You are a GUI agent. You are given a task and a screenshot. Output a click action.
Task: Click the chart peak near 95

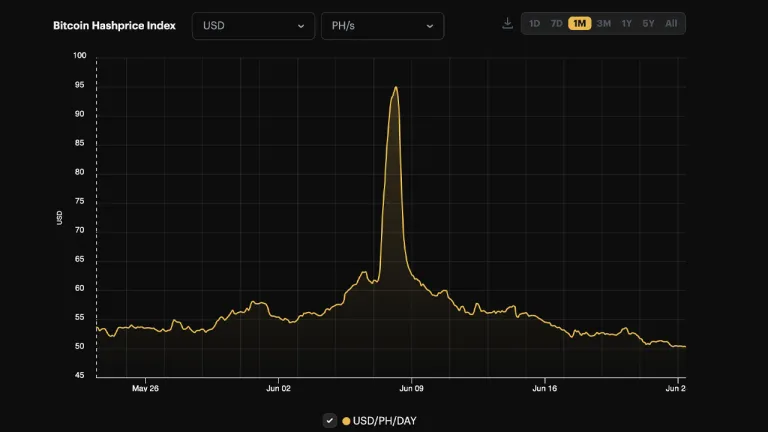pyautogui.click(x=396, y=88)
